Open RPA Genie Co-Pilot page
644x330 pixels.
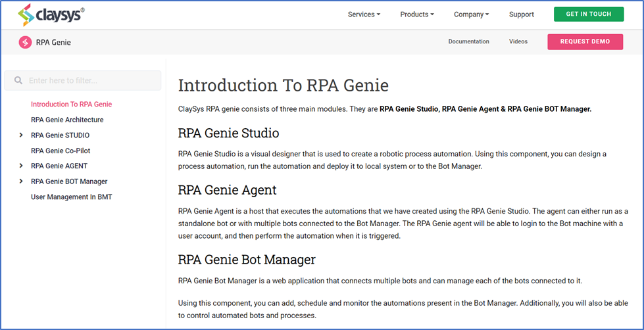point(61,151)
